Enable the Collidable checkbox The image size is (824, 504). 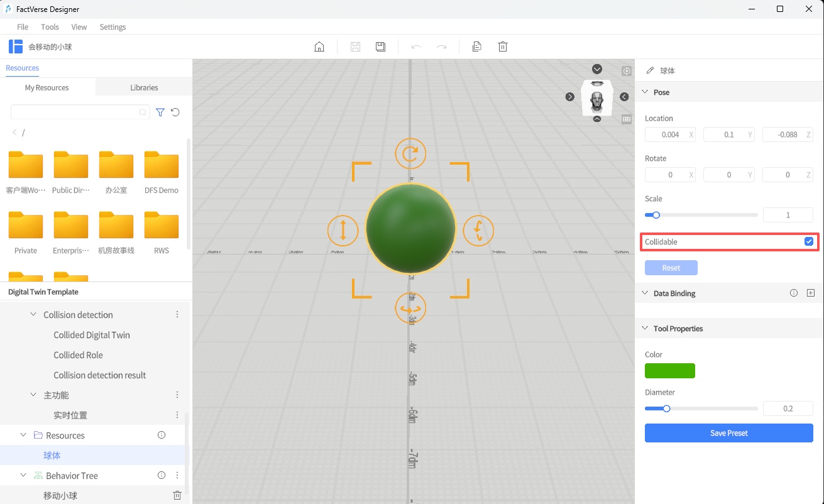click(x=808, y=241)
